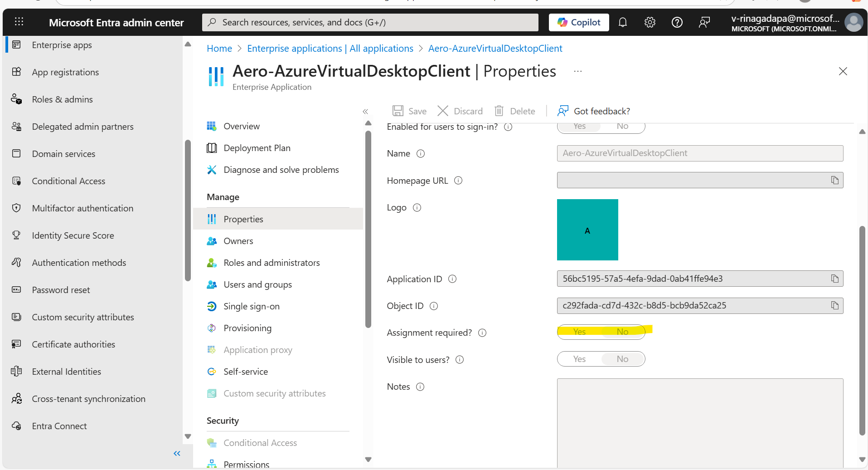Select Users and groups in Manage menu
868x470 pixels.
(257, 284)
